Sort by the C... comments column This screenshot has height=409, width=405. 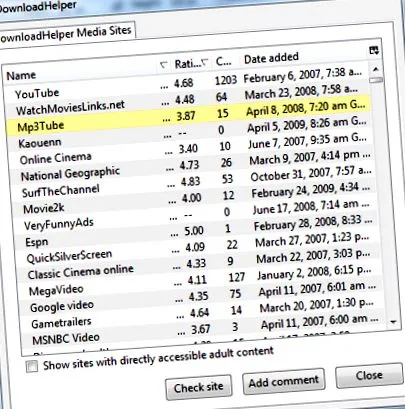tap(224, 61)
